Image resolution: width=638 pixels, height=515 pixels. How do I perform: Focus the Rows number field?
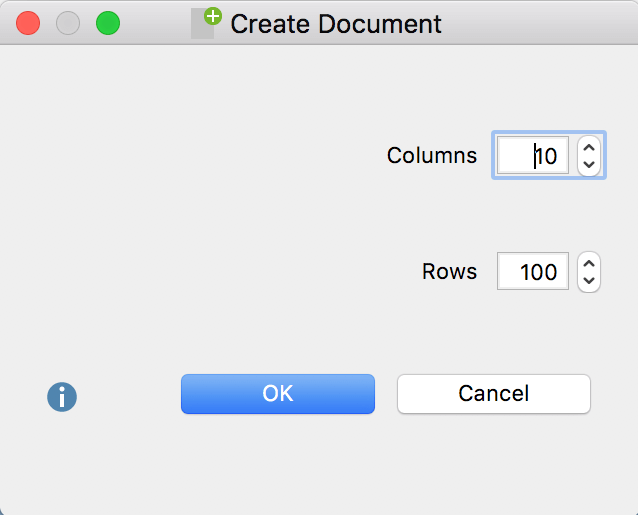(x=533, y=271)
